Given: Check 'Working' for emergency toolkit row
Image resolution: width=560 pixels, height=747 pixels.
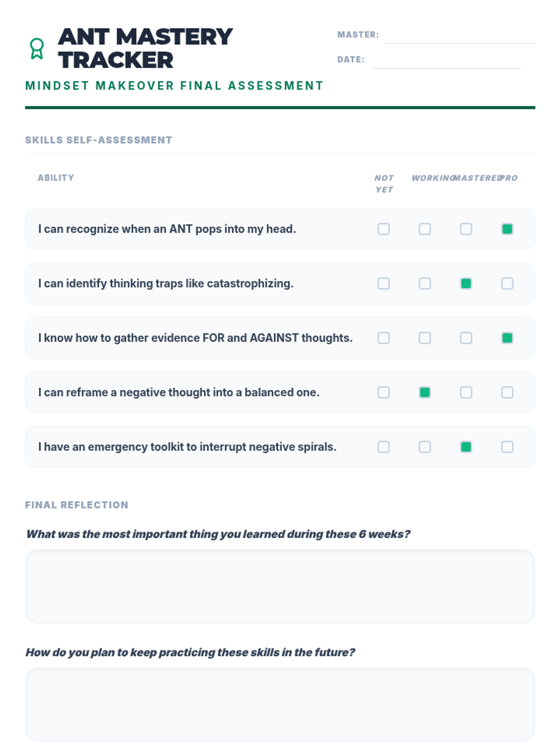Looking at the screenshot, I should (425, 447).
